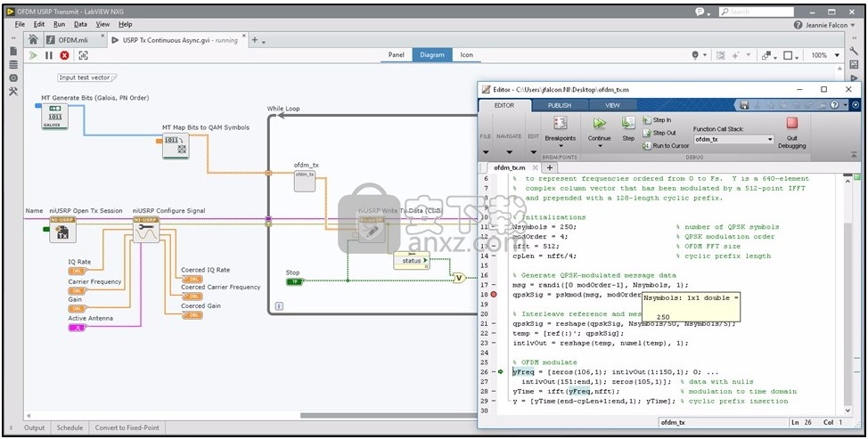Image resolution: width=868 pixels, height=439 pixels.
Task: Select the niUSRP Configure Signal node
Action: click(146, 230)
